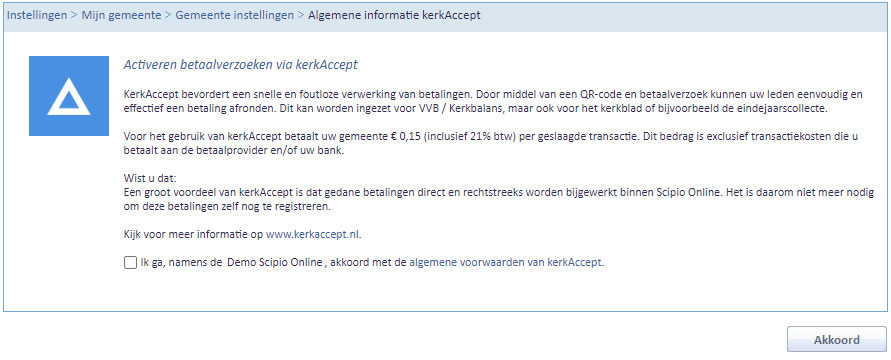The height and width of the screenshot is (360, 891).
Task: Click the paragraph mentioning € 0,15 per transactie
Action: click(x=492, y=144)
